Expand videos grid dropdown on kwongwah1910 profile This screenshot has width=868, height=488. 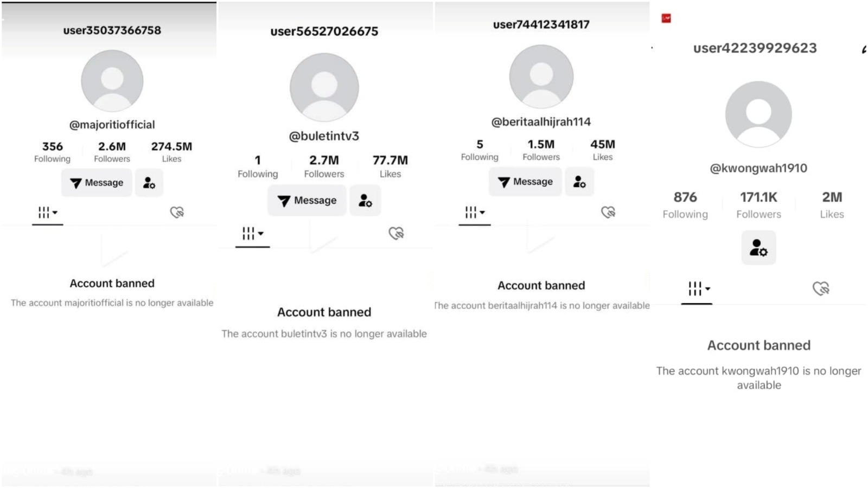pos(699,288)
